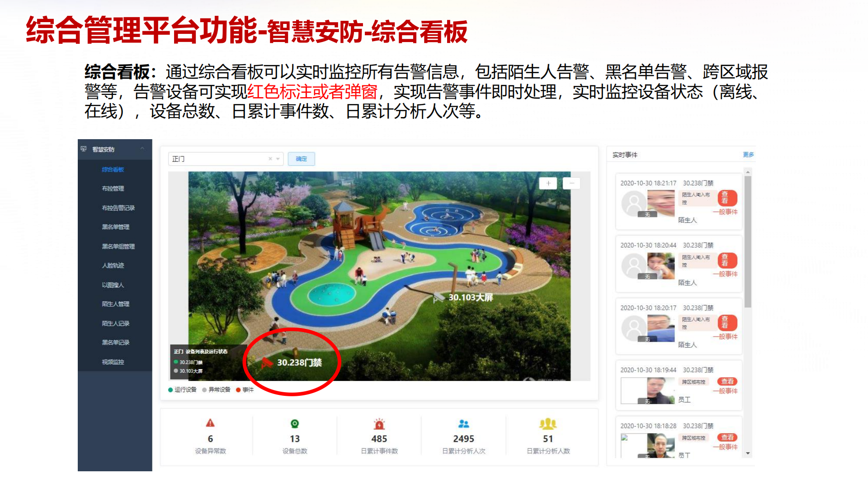Viewport: 868px width, 488px height.
Task: Click the blue 日累计分析人次 people icon
Action: [464, 423]
